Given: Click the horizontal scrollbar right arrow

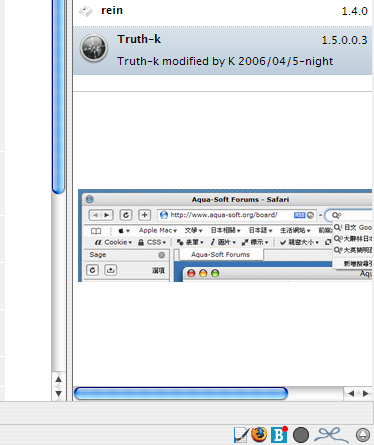Looking at the screenshot, I should point(366,394).
